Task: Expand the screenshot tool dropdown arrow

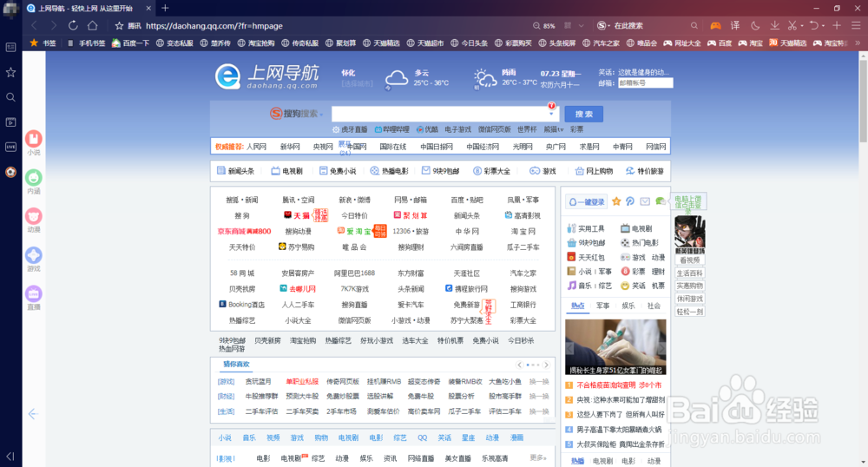Action: pyautogui.click(x=801, y=26)
